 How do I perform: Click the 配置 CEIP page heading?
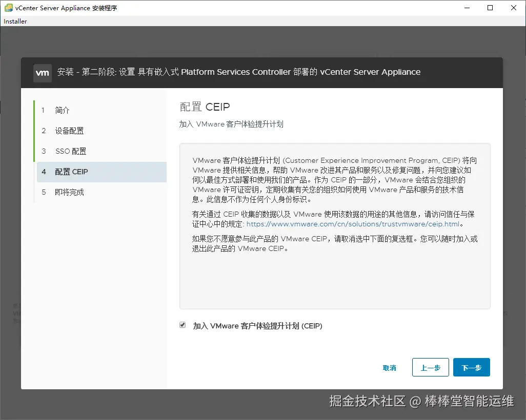point(205,107)
